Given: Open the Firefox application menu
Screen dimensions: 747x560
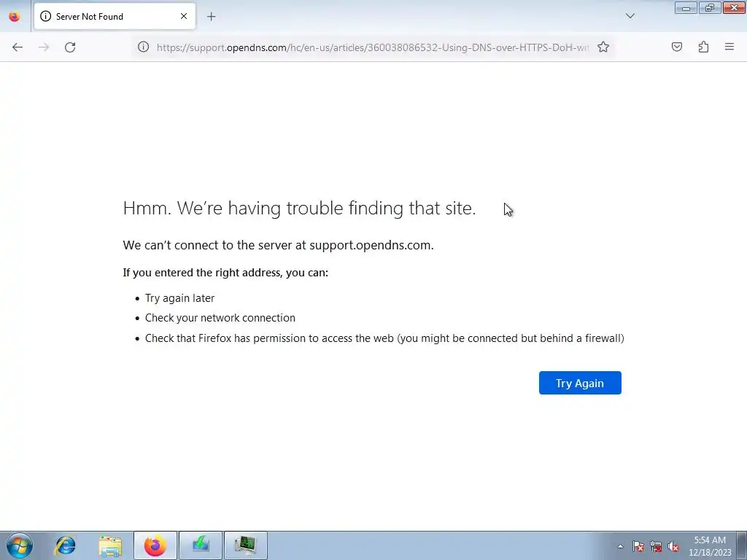Looking at the screenshot, I should click(x=729, y=47).
